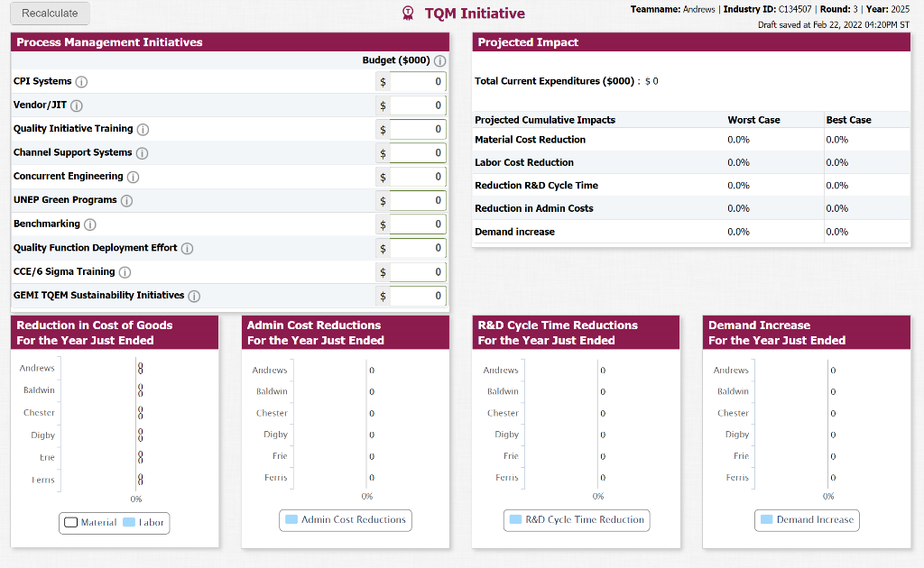This screenshot has height=568, width=924.
Task: Click 'Total Current Expenditures ($000)' label
Action: tap(555, 81)
